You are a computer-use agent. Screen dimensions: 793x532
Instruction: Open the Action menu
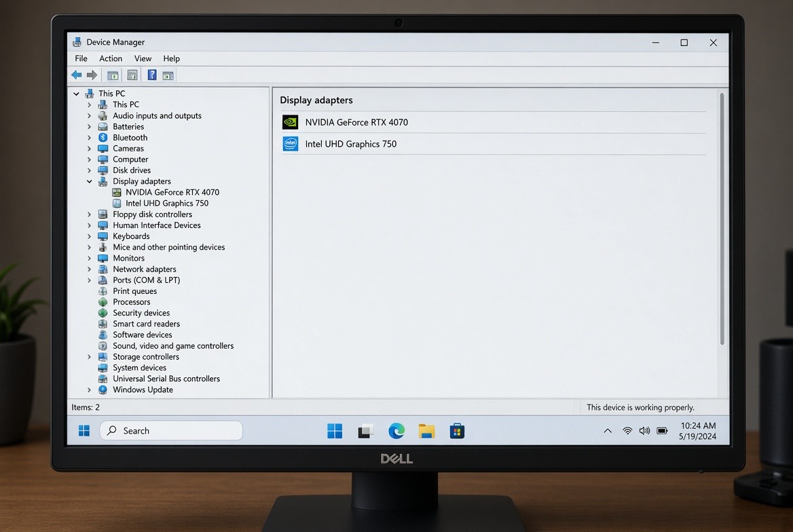pyautogui.click(x=111, y=58)
